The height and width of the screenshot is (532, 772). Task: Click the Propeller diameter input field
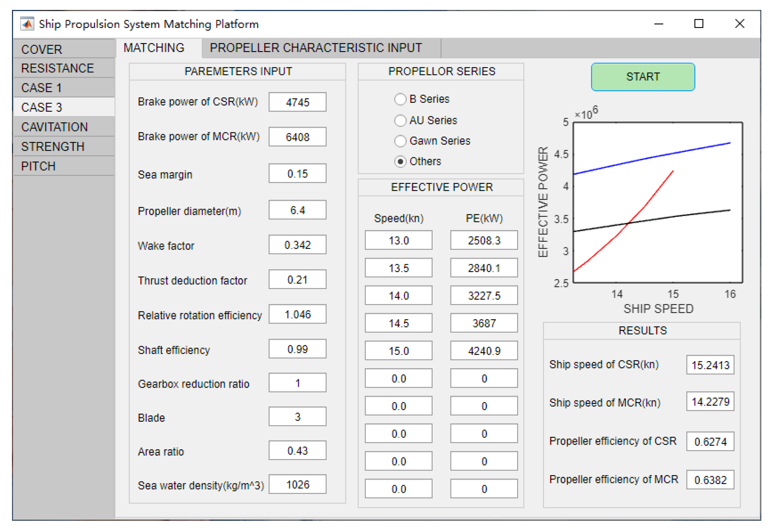click(x=297, y=210)
